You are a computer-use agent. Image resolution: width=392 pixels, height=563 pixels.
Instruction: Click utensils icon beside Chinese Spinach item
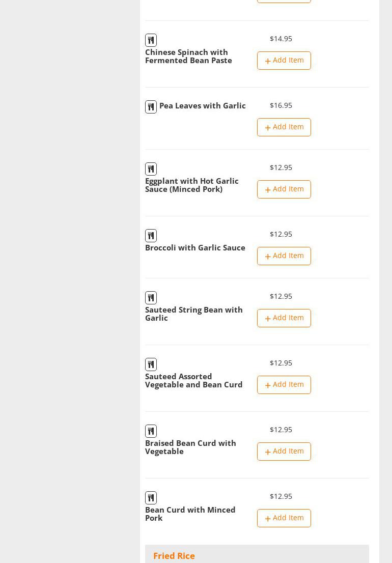click(x=151, y=40)
